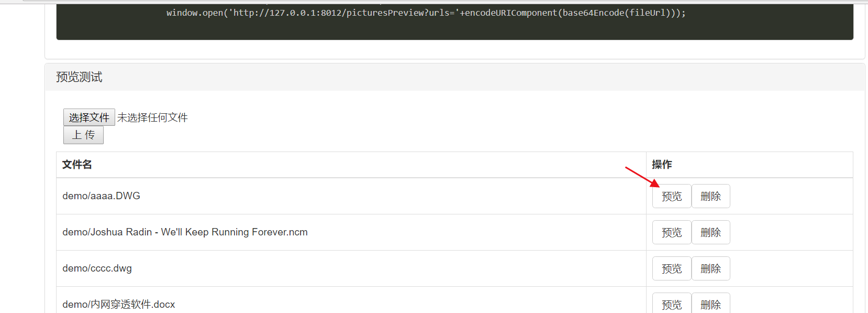Click the 操作 column header
The width and height of the screenshot is (868, 313).
coord(661,164)
